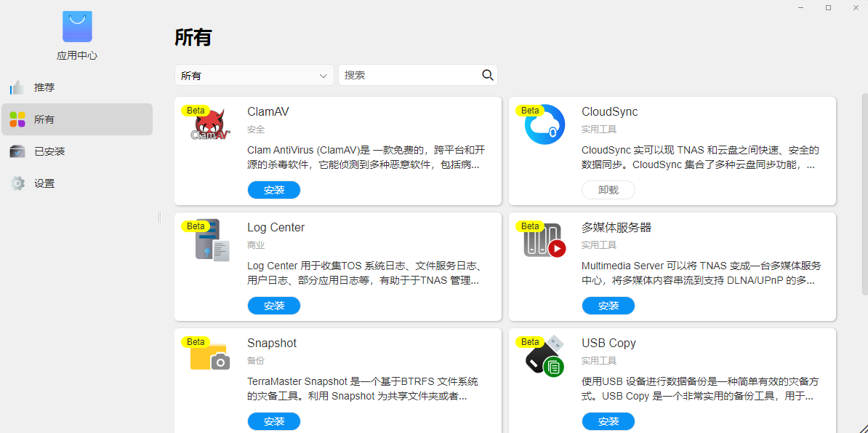The image size is (868, 433).
Task: Open the 多媒体服务器 app title
Action: [x=616, y=227]
